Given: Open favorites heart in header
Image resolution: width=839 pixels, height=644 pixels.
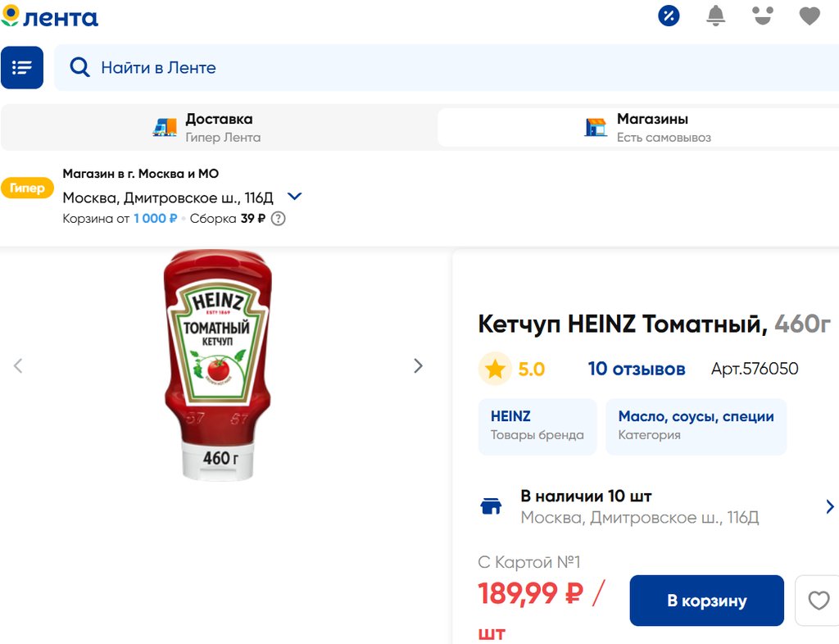Looking at the screenshot, I should [x=810, y=16].
